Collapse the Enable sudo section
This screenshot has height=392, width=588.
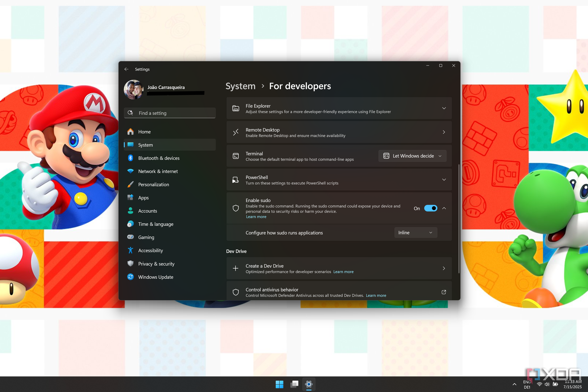pyautogui.click(x=444, y=208)
